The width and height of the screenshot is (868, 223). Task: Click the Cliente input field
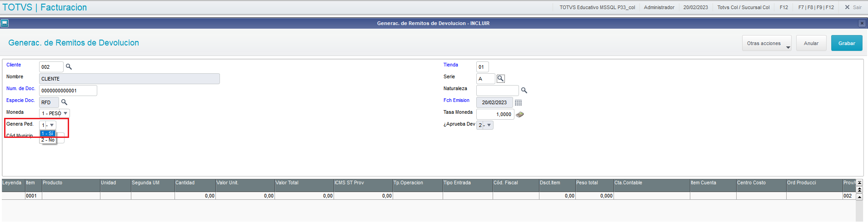point(51,67)
